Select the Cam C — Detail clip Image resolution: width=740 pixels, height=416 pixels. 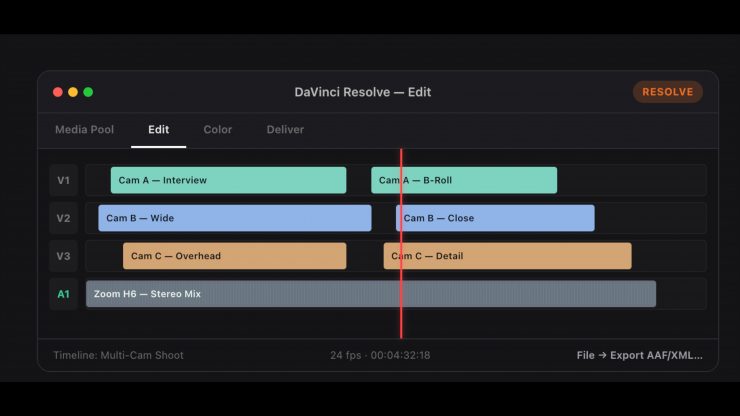pos(507,256)
